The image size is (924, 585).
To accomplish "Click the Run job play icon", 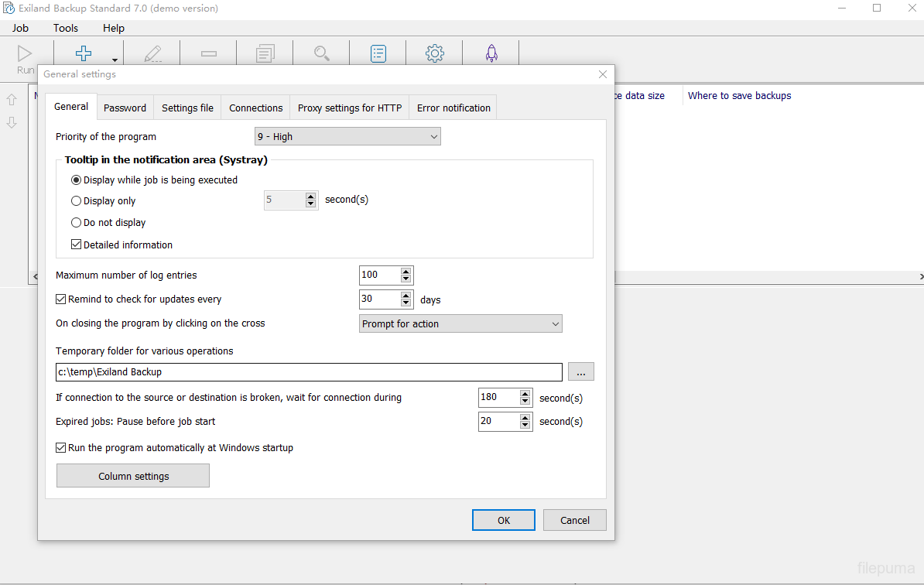I will click(x=26, y=53).
